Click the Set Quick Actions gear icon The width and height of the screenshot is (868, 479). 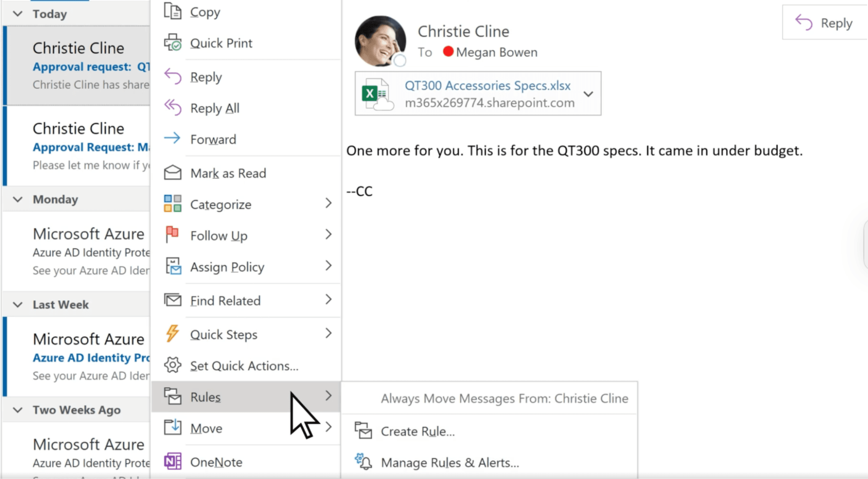[x=173, y=365]
